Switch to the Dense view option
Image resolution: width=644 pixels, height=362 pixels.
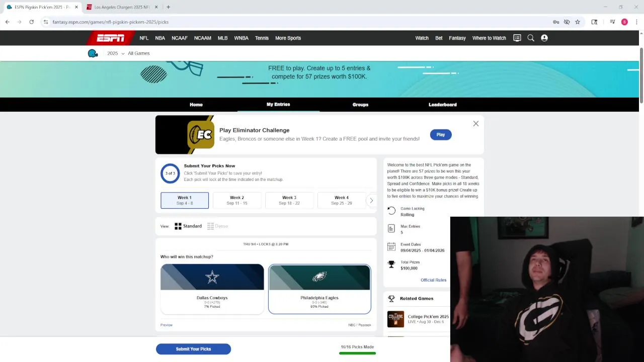tap(218, 226)
